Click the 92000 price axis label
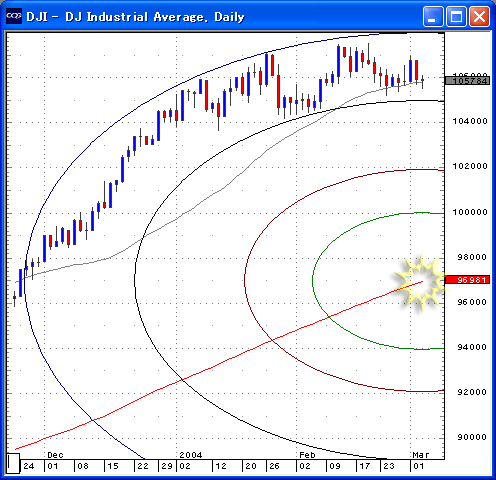The height and width of the screenshot is (480, 496). (x=472, y=392)
